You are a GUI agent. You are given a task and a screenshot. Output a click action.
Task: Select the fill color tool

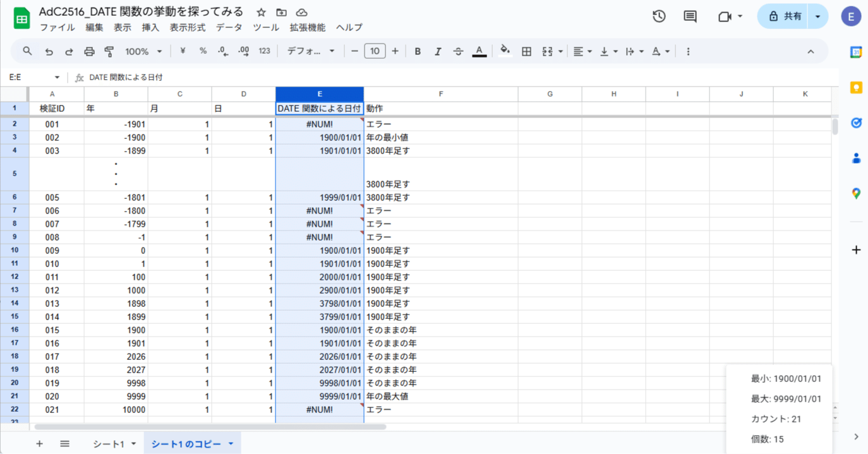tap(505, 51)
